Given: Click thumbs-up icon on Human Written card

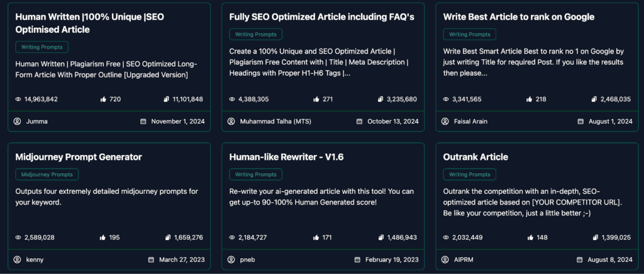Looking at the screenshot, I should click(x=103, y=99).
